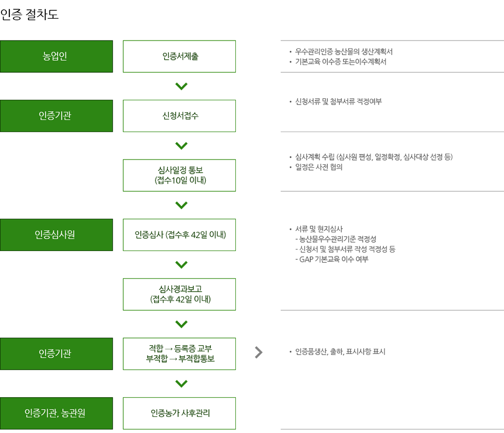Click the down chevron below 인증심사 box
Image resolution: width=504 pixels, height=433 pixels.
pyautogui.click(x=181, y=265)
